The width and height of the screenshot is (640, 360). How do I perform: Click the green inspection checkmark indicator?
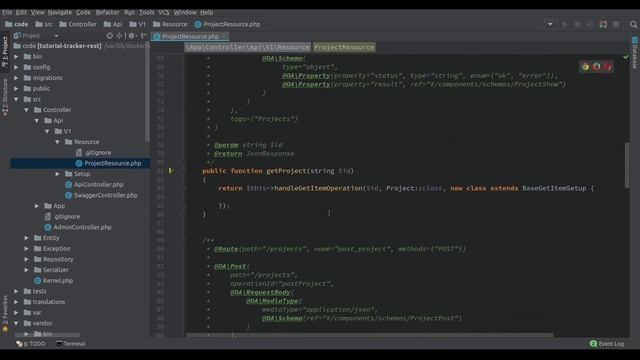point(626,57)
